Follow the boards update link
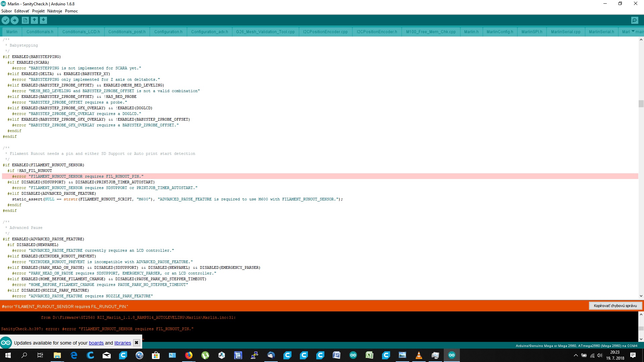Viewport: 644px width, 362px height. pos(96,343)
